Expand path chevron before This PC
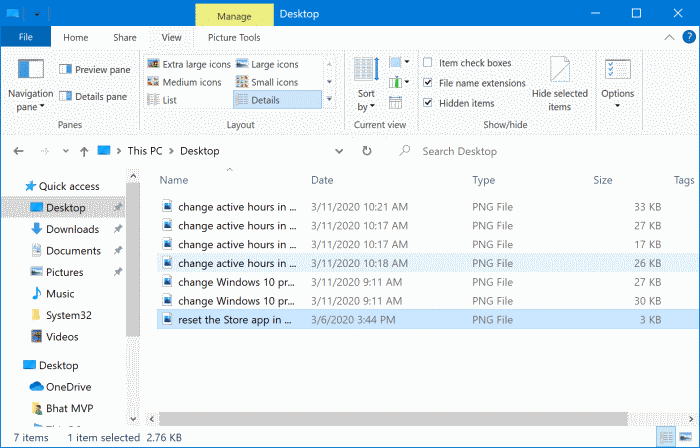 pos(119,151)
